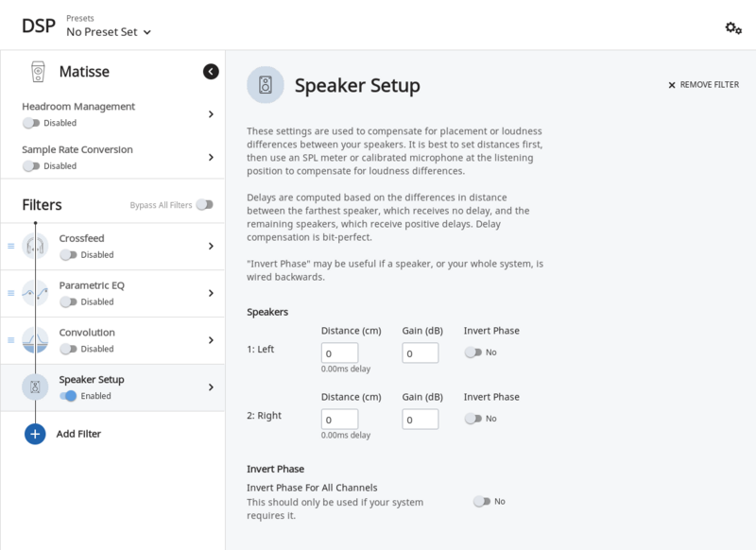Click the Matisse speaker device icon
This screenshot has height=550, width=756.
click(x=38, y=71)
